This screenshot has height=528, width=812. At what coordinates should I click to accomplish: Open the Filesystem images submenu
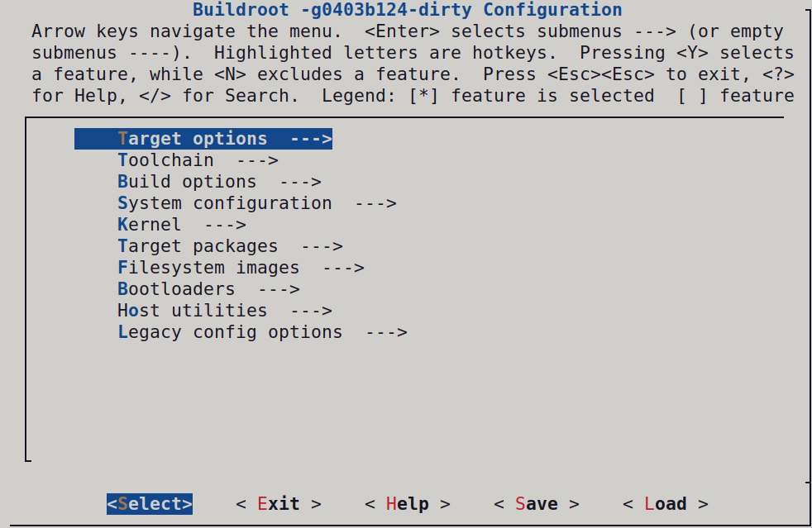pyautogui.click(x=209, y=268)
